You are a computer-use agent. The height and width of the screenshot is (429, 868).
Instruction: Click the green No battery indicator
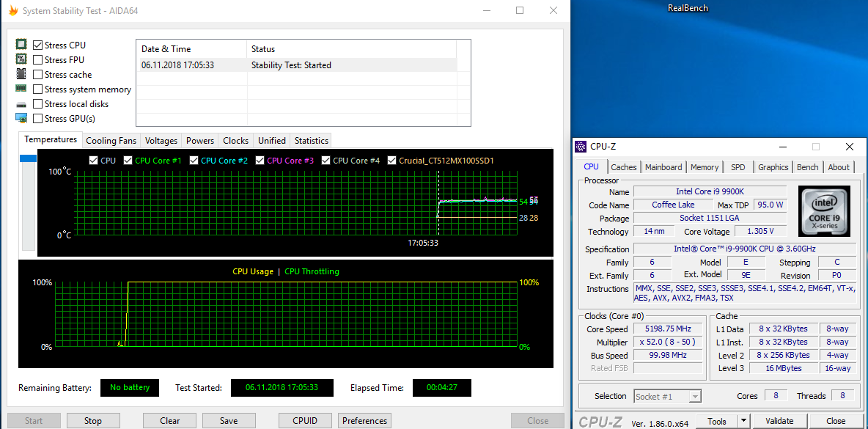click(x=130, y=387)
